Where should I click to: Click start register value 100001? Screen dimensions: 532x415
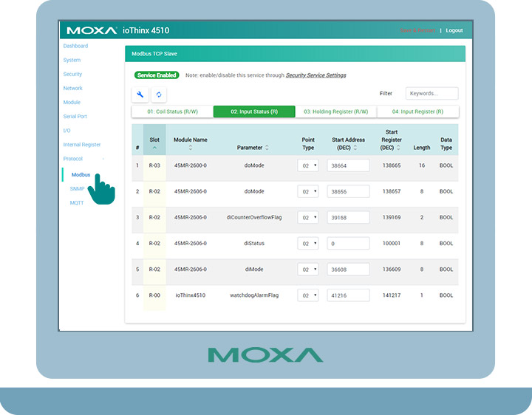(x=392, y=244)
